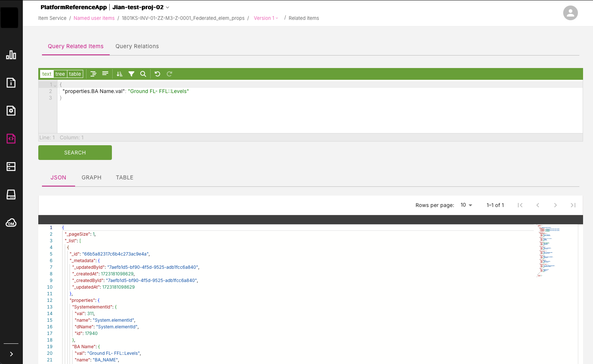Open the Rows per page dropdown
The image size is (593, 364).
click(x=466, y=205)
